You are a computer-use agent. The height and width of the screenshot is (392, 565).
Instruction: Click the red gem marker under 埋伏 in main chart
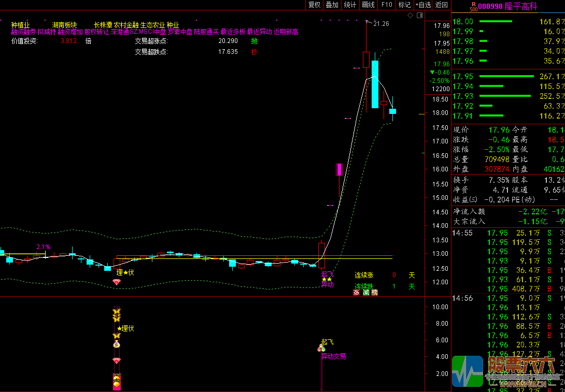coord(117,282)
